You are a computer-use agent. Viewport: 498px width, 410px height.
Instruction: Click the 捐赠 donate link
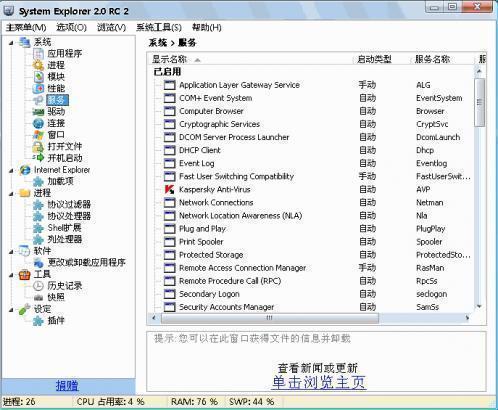[67, 386]
